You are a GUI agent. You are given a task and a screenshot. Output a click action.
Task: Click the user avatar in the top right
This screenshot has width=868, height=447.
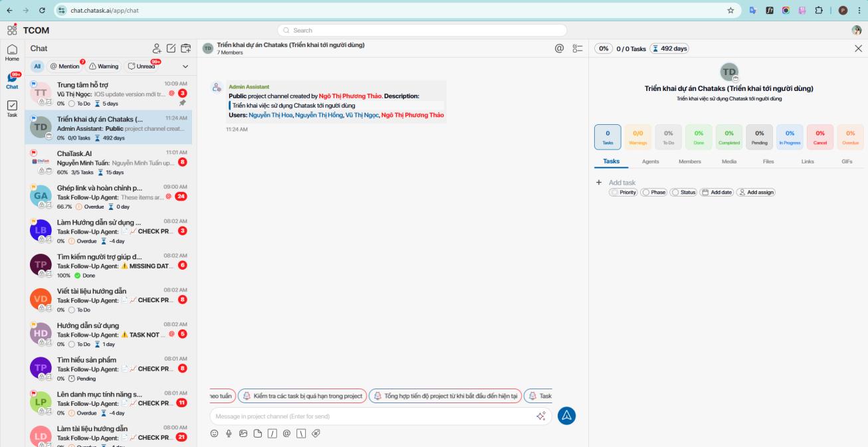(x=857, y=30)
